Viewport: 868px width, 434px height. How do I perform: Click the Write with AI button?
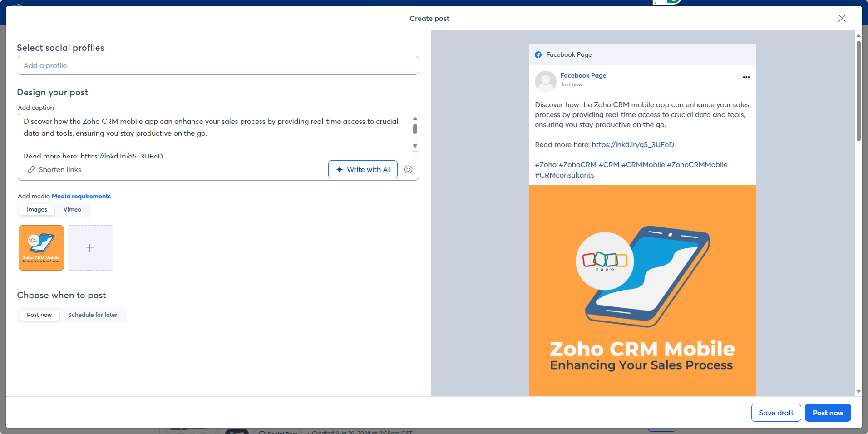coord(363,169)
